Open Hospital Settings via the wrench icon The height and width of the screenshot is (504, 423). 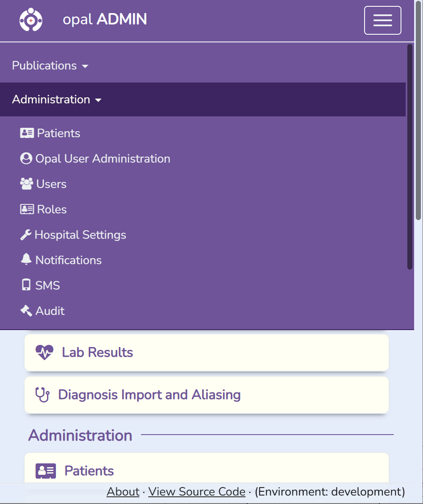(26, 234)
